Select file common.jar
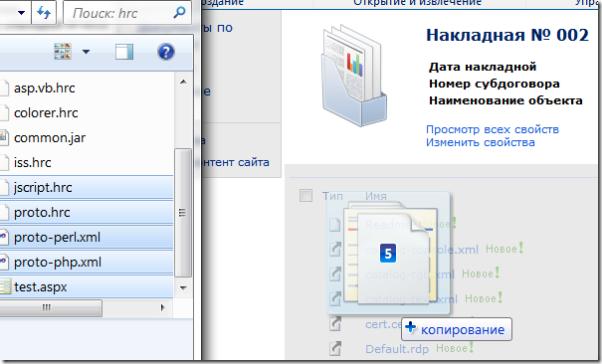This screenshot has height=364, width=602. [x=50, y=138]
